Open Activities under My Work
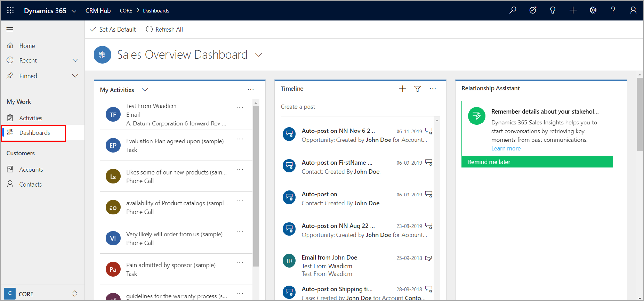This screenshot has height=301, width=644. pos(31,118)
